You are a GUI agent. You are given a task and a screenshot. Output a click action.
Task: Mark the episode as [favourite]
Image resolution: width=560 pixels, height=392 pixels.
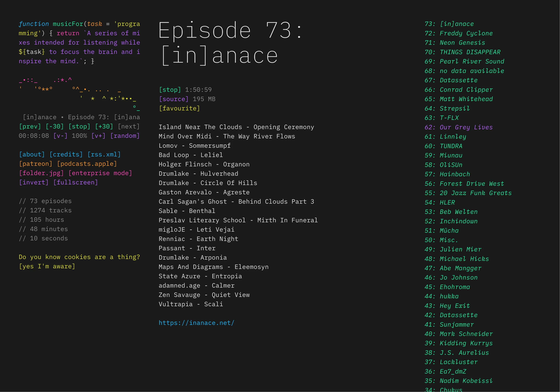click(179, 108)
